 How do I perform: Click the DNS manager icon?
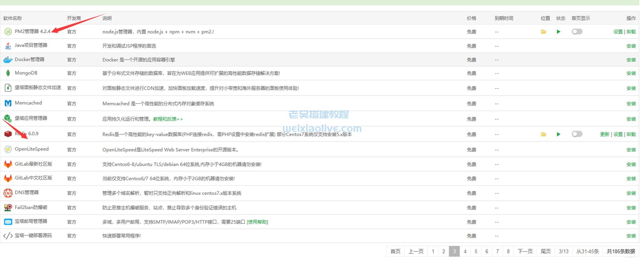tap(8, 193)
